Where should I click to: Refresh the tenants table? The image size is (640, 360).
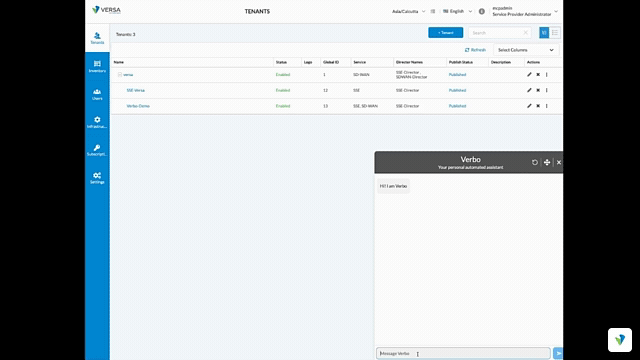pos(475,50)
